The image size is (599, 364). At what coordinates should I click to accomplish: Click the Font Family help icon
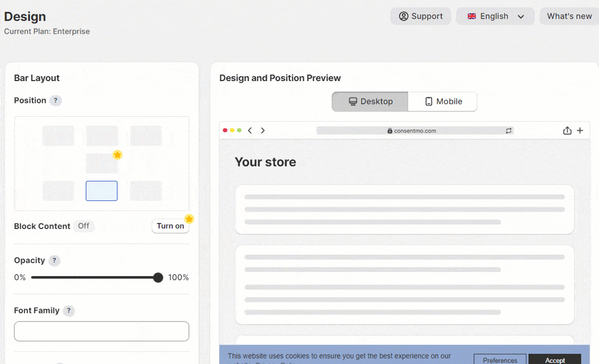coord(69,311)
